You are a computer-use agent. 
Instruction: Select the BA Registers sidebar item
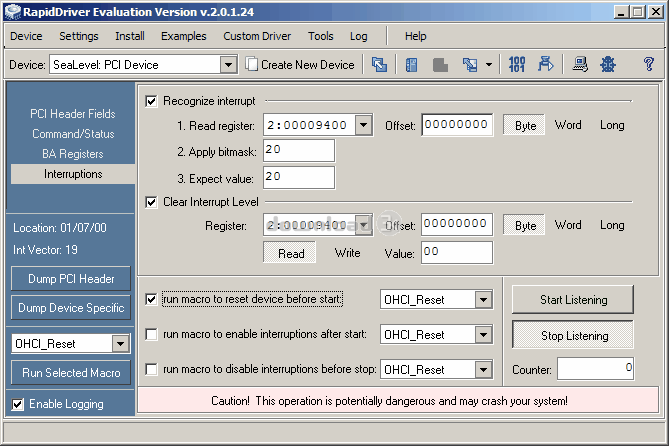(x=73, y=154)
